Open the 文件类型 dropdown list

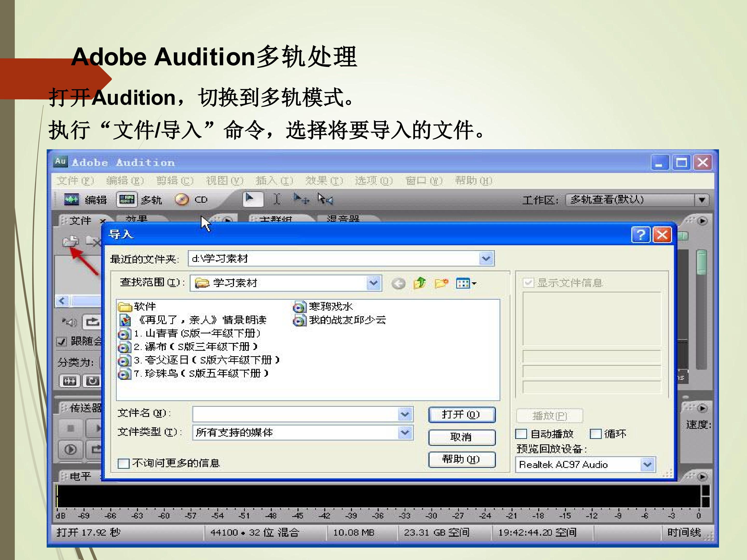405,432
